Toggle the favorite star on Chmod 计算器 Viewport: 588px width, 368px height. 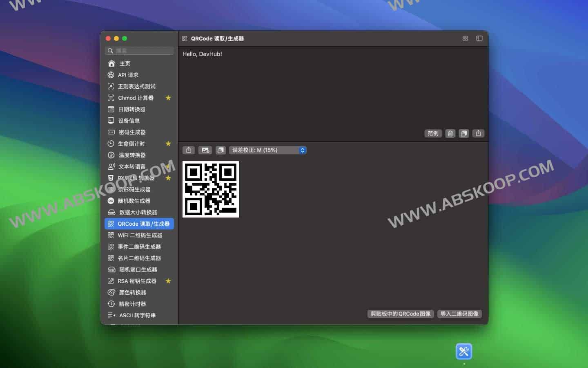point(168,98)
